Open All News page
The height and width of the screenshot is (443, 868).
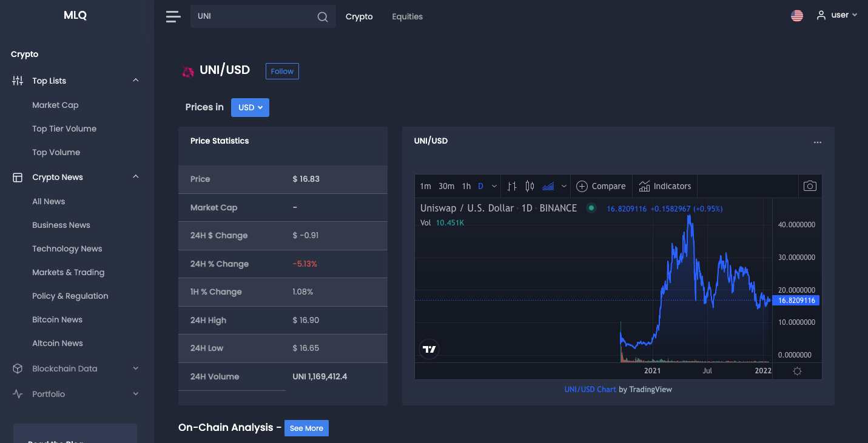[49, 201]
